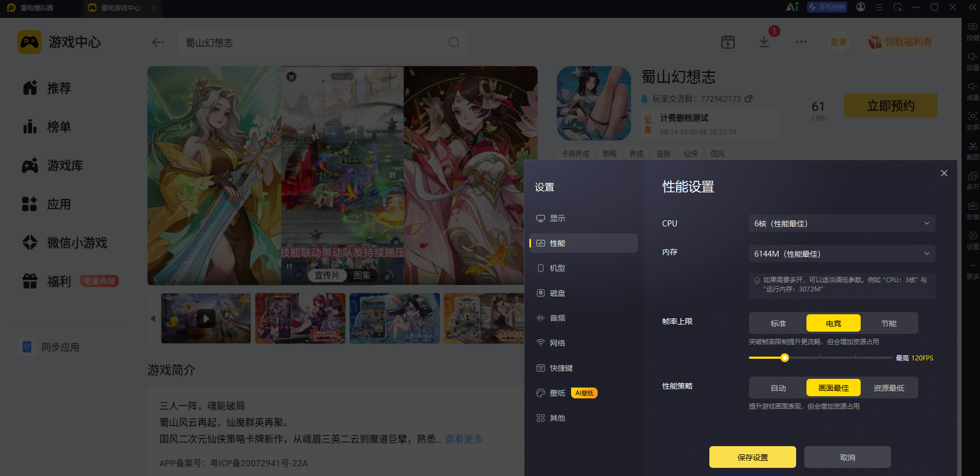Save settings with 保存设置 button
Viewport: 980px width, 476px height.
click(753, 457)
